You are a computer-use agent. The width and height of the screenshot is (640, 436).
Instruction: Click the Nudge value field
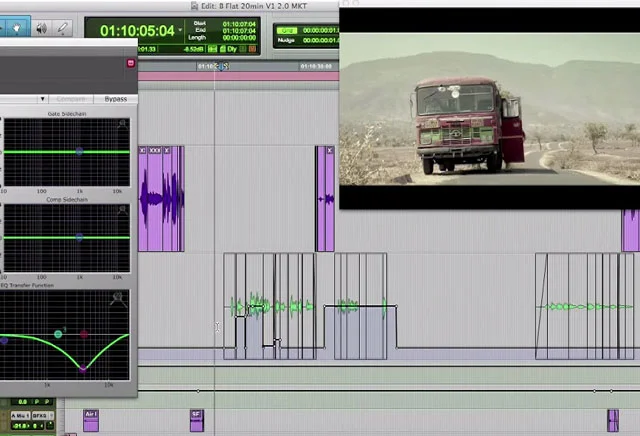click(320, 40)
